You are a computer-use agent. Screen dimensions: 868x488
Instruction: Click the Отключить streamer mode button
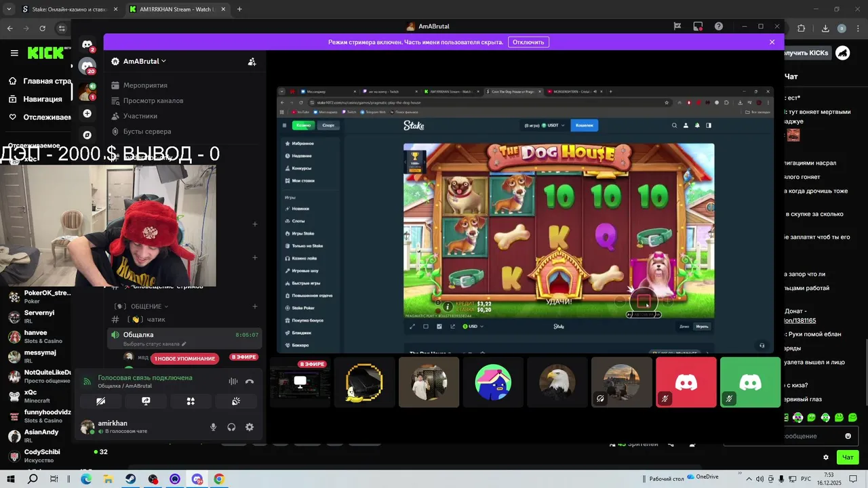[528, 42]
